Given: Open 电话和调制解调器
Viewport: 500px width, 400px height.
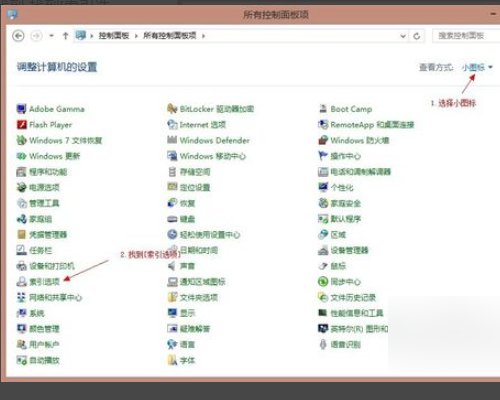Looking at the screenshot, I should (355, 172).
